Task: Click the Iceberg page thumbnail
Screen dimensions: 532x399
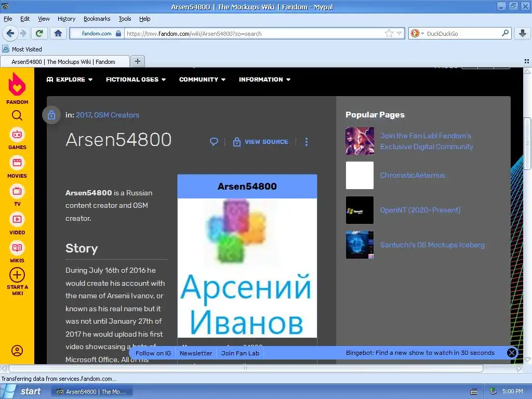Action: click(x=360, y=245)
